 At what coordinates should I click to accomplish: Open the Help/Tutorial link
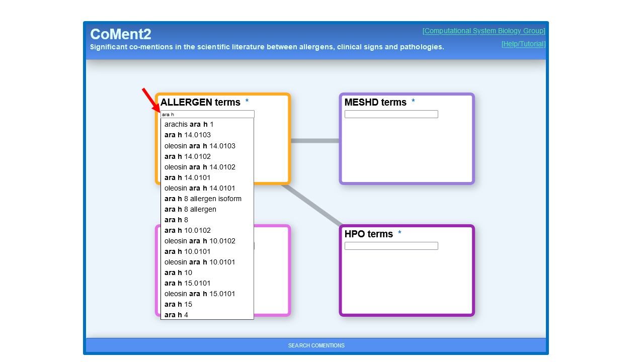tap(523, 44)
